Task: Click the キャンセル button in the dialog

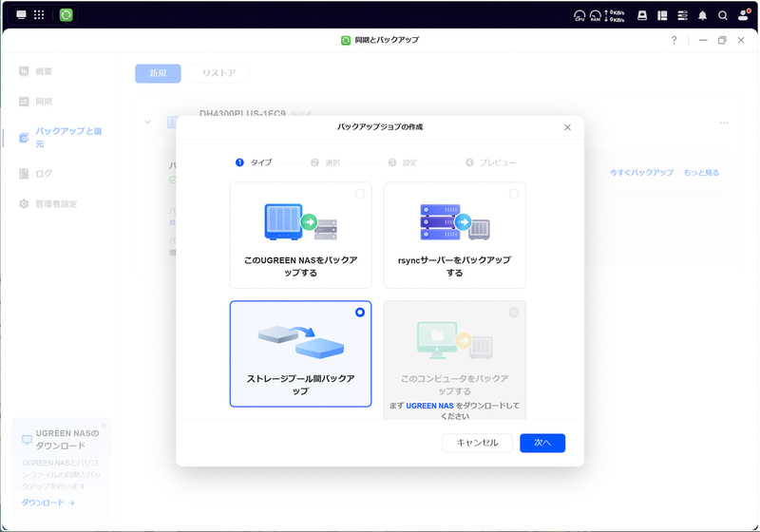Action: click(x=477, y=443)
